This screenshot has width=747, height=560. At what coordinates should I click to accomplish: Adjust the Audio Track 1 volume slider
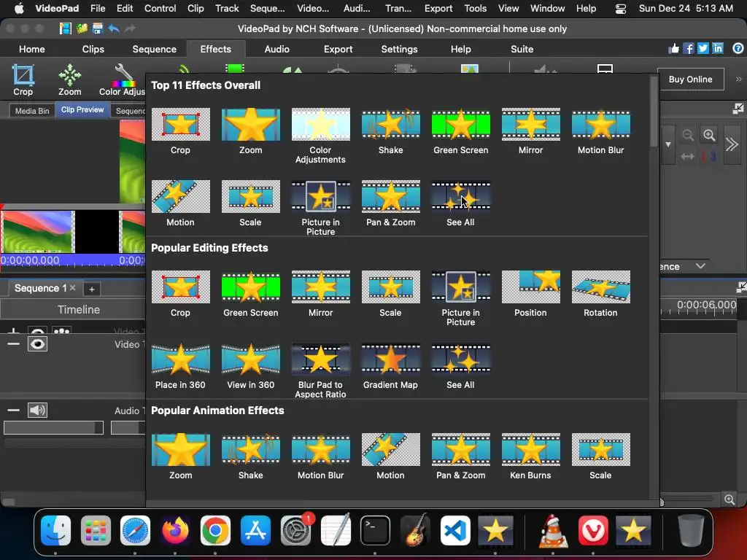[53, 427]
